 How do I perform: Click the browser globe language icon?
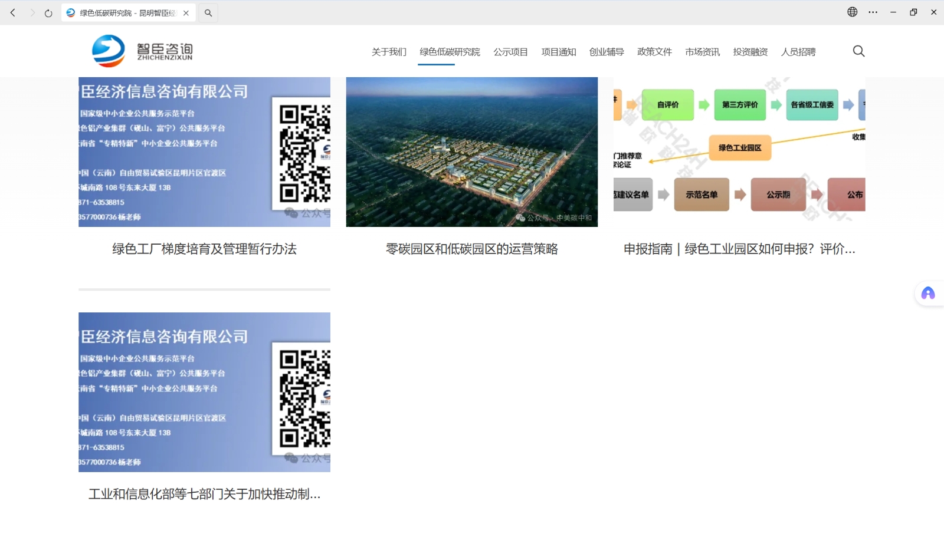(852, 12)
